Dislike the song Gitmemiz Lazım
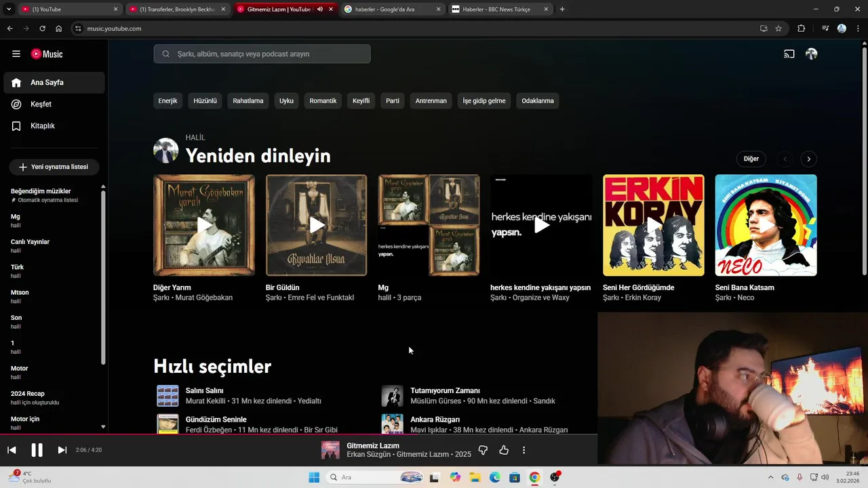The height and width of the screenshot is (488, 868). coord(483,450)
